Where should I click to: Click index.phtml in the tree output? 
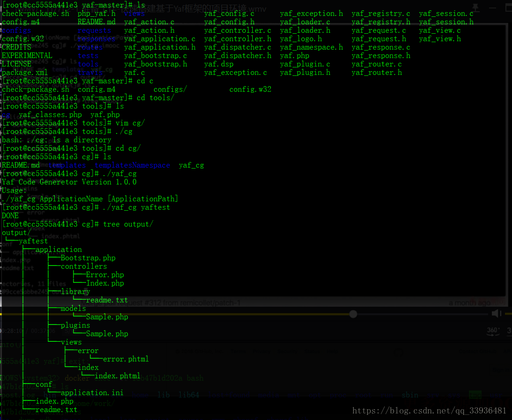pyautogui.click(x=117, y=376)
